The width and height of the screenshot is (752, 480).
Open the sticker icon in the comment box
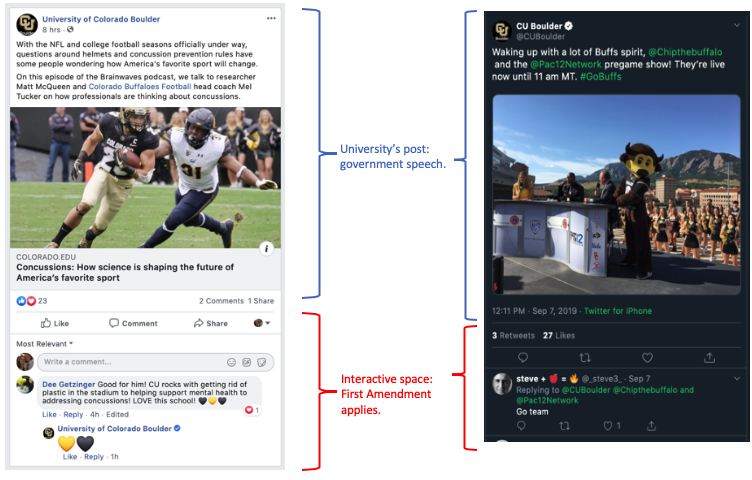(261, 362)
